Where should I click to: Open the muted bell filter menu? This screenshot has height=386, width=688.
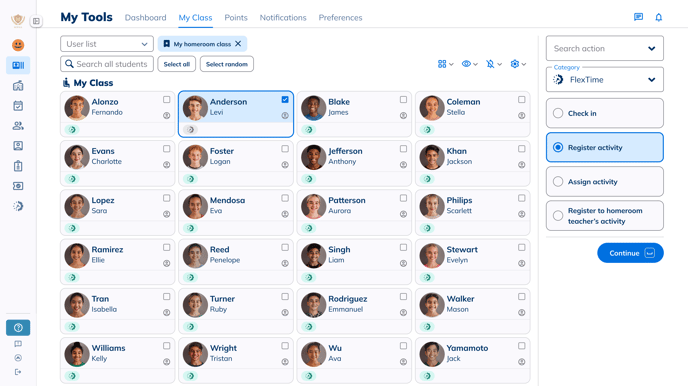(494, 64)
